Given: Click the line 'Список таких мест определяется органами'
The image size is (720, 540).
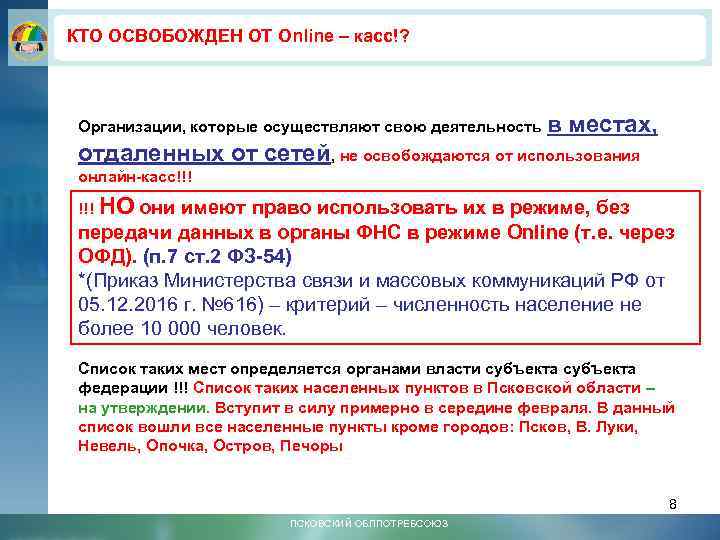Looking at the screenshot, I should coord(357,369).
